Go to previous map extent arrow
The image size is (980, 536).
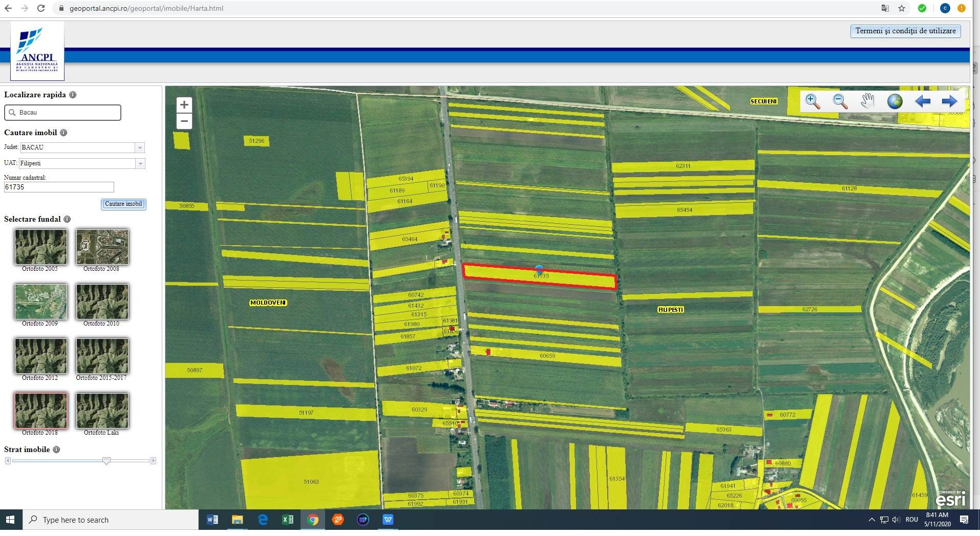click(923, 101)
